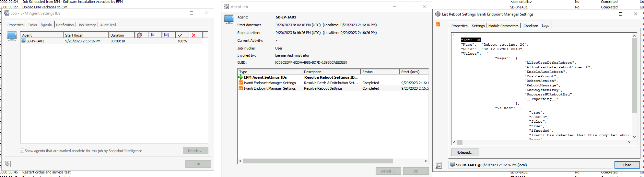
Task: Click the Close button in Reboot Settings window
Action: 627,165
